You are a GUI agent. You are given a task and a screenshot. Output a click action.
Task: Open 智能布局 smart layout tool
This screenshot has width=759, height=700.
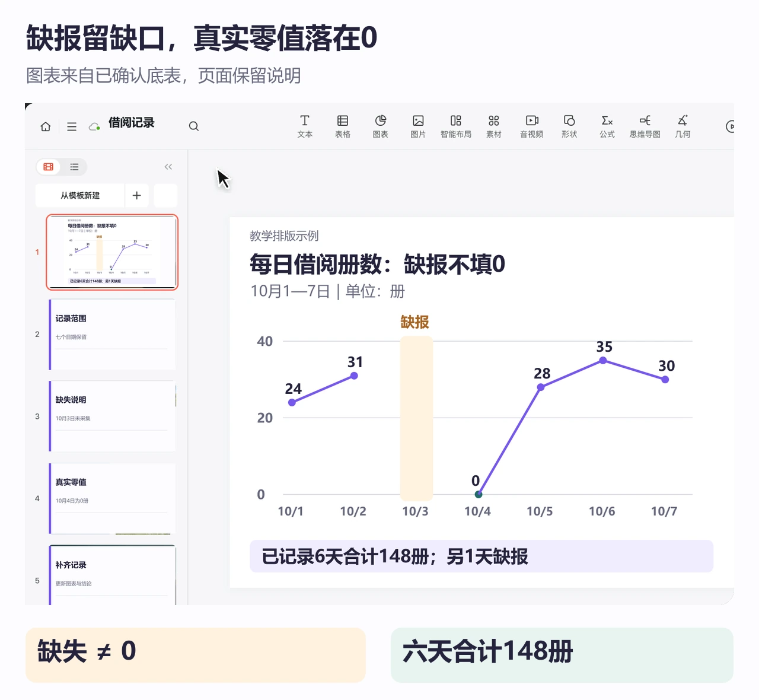coord(456,126)
